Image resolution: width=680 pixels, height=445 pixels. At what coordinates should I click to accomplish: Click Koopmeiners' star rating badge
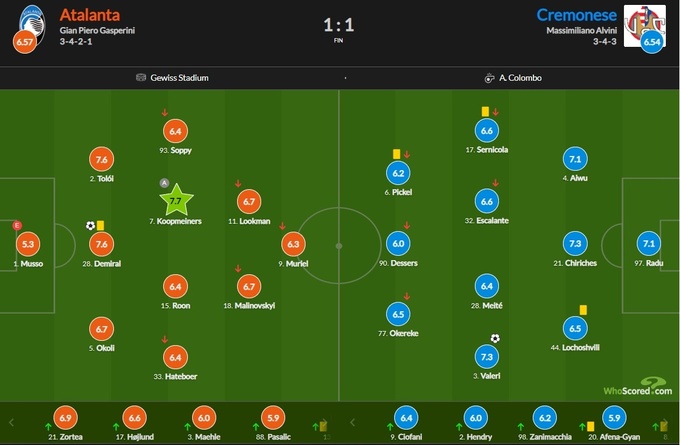[176, 200]
